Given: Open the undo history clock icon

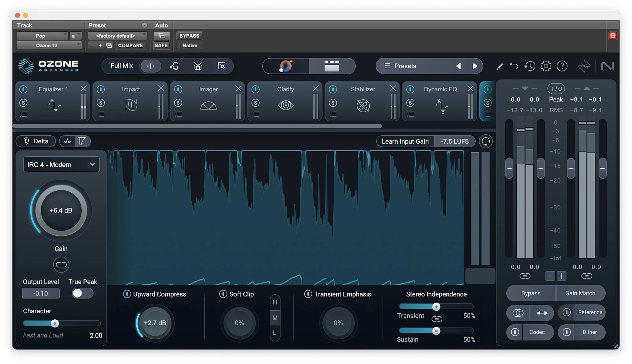Looking at the screenshot, I should 530,66.
